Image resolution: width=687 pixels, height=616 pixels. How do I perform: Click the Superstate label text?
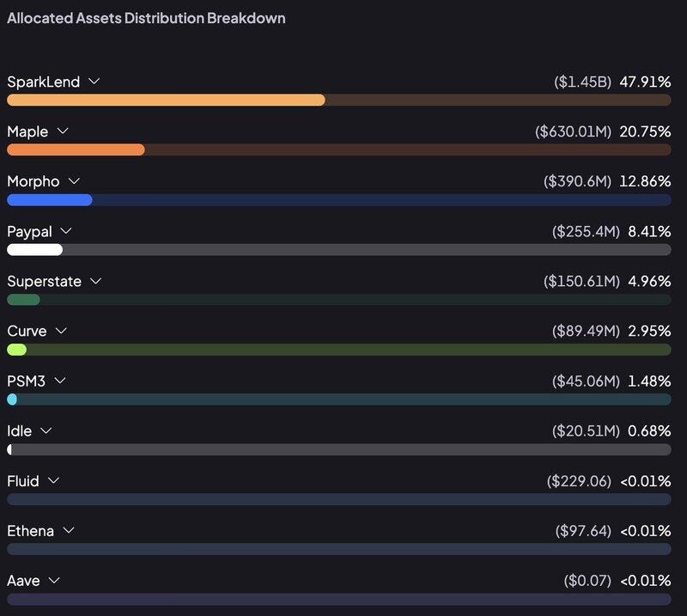43,281
